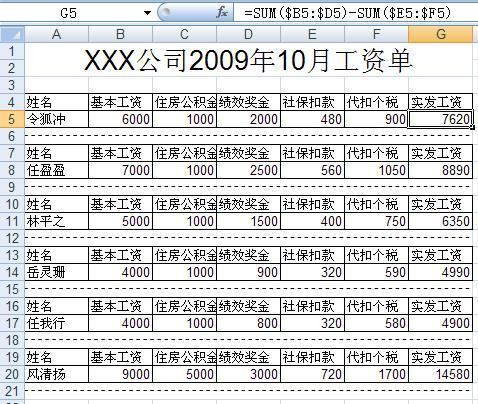
Task: Click cell 9000 in row 20
Action: (x=120, y=374)
